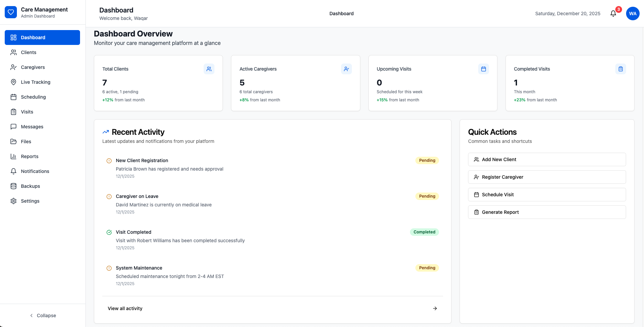Open the WA user avatar menu

633,14
